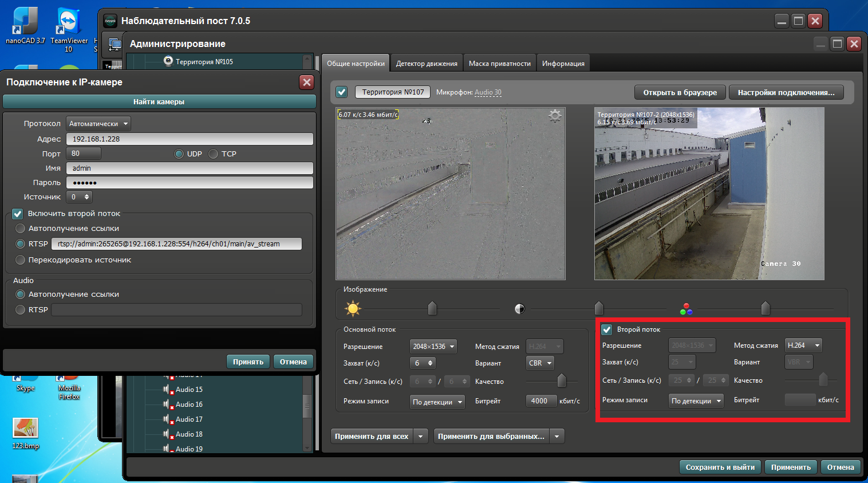
Task: Click the camera icon beside Территория №105
Action: coord(168,61)
